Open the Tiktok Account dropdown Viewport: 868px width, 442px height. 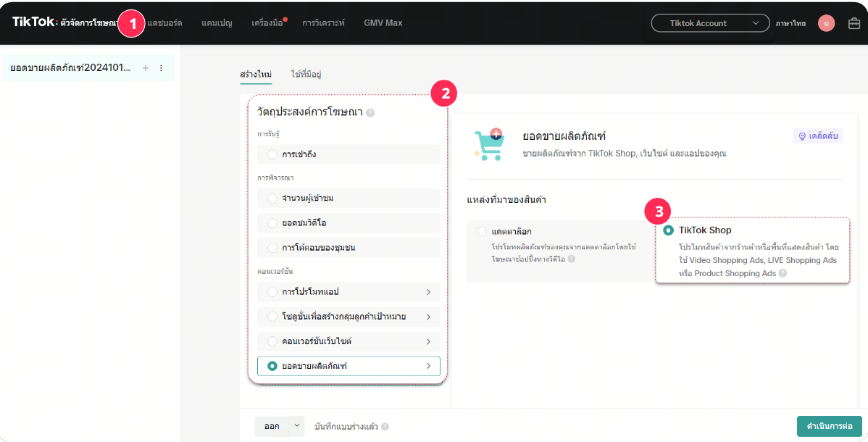tap(710, 23)
